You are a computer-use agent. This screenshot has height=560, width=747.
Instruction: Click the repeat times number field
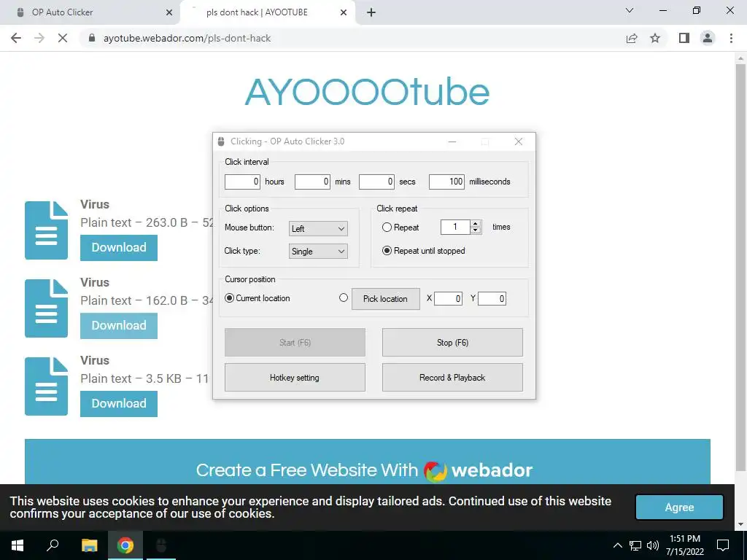point(455,227)
